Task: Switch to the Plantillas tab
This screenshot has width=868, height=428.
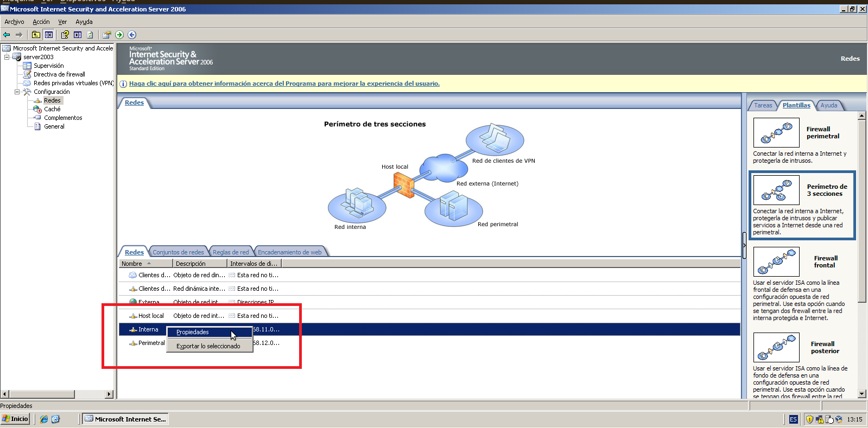Action: (x=796, y=105)
